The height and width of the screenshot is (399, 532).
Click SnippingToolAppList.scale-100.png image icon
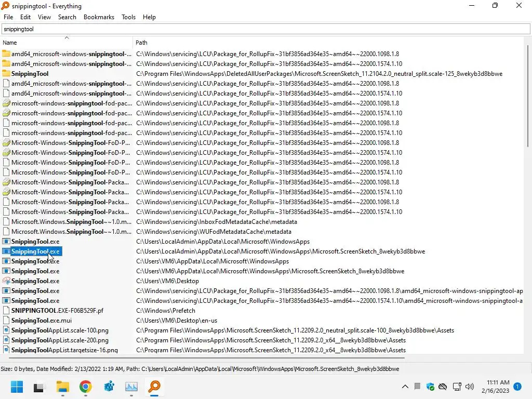[6, 330]
